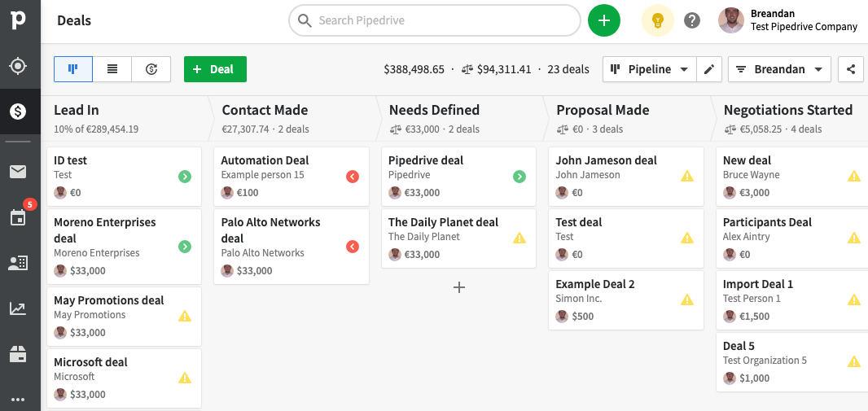The height and width of the screenshot is (411, 868).
Task: Click warning icon on The Daily Planet deal
Action: pos(519,238)
